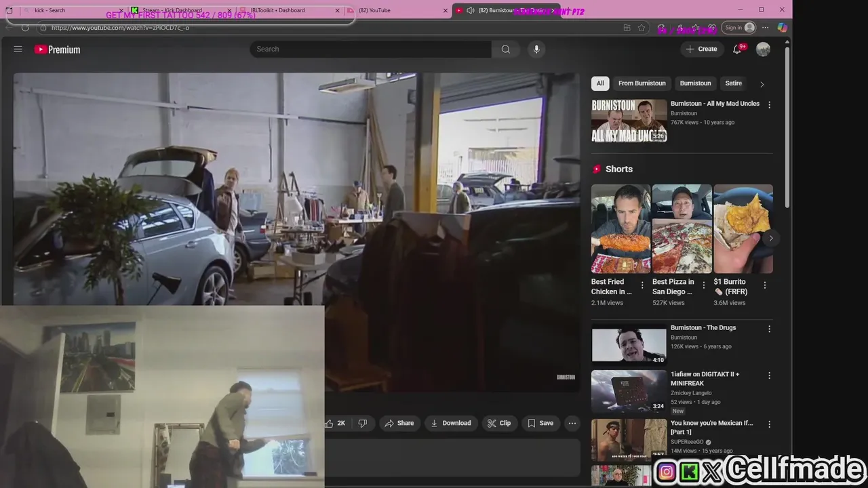
Task: Close the (82) YouTube tab
Action: (x=446, y=10)
